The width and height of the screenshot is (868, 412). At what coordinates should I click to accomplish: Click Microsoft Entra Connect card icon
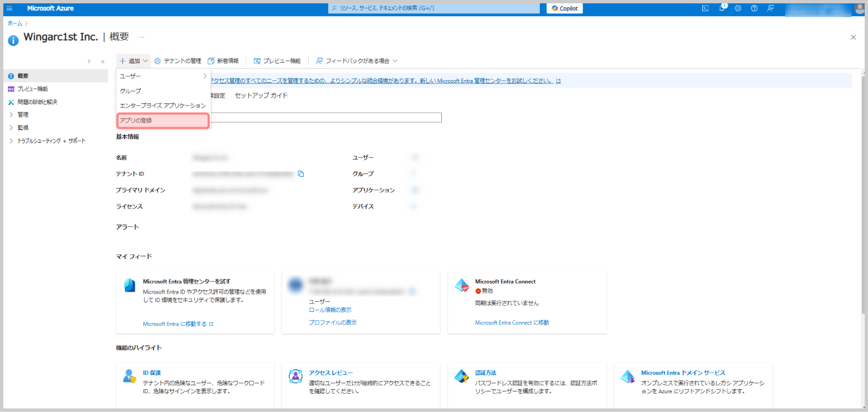click(462, 285)
